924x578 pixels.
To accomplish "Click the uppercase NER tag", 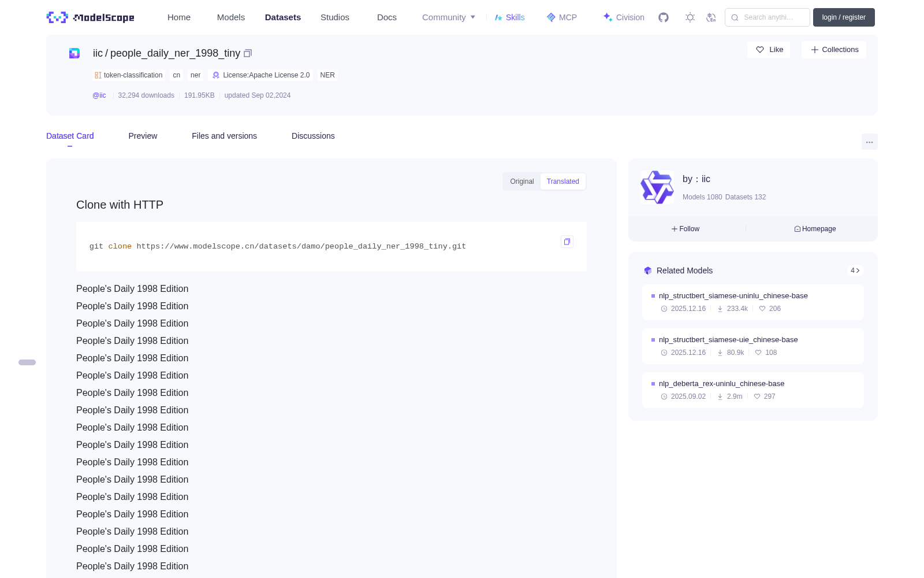I will pos(327,75).
